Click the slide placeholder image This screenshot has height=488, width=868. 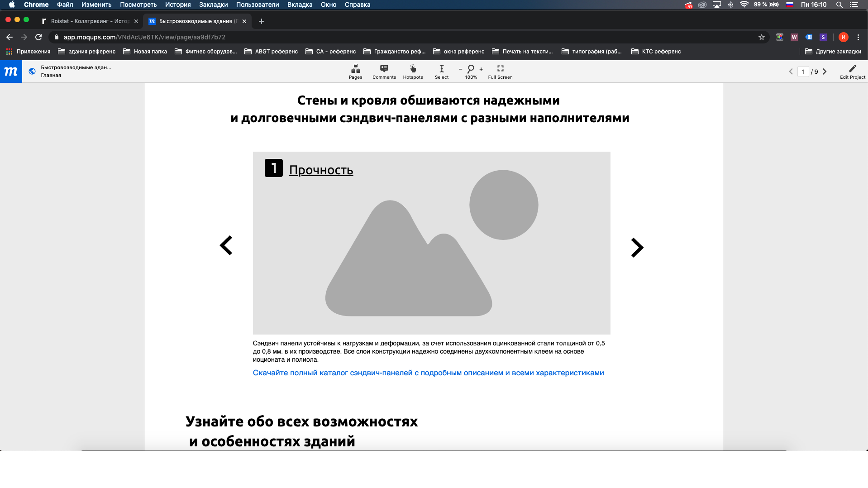[x=431, y=243]
